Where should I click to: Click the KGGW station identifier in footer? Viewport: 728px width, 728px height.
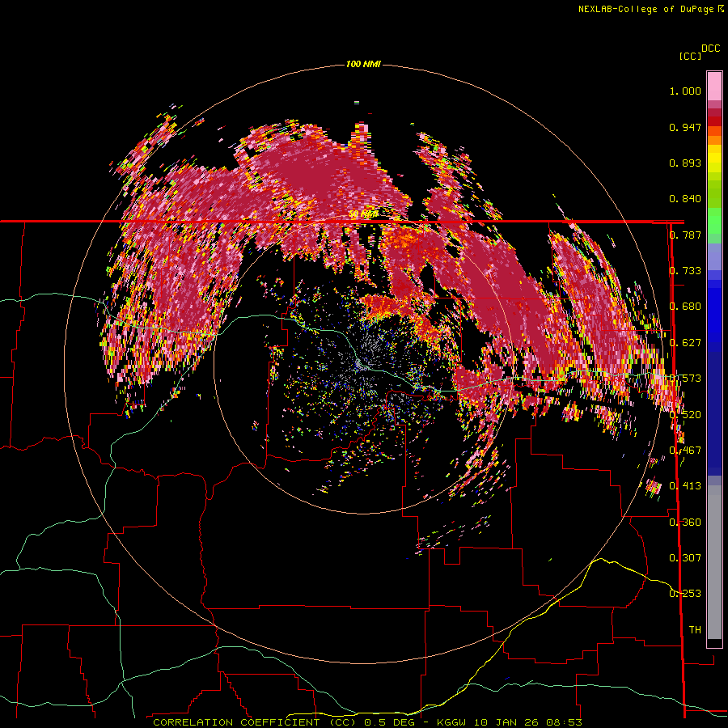coord(451,722)
